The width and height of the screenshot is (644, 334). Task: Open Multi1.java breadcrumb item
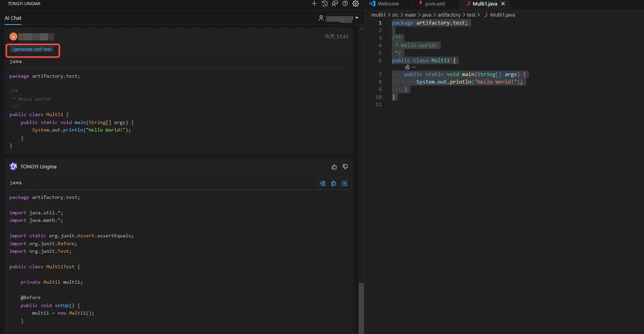coord(499,15)
